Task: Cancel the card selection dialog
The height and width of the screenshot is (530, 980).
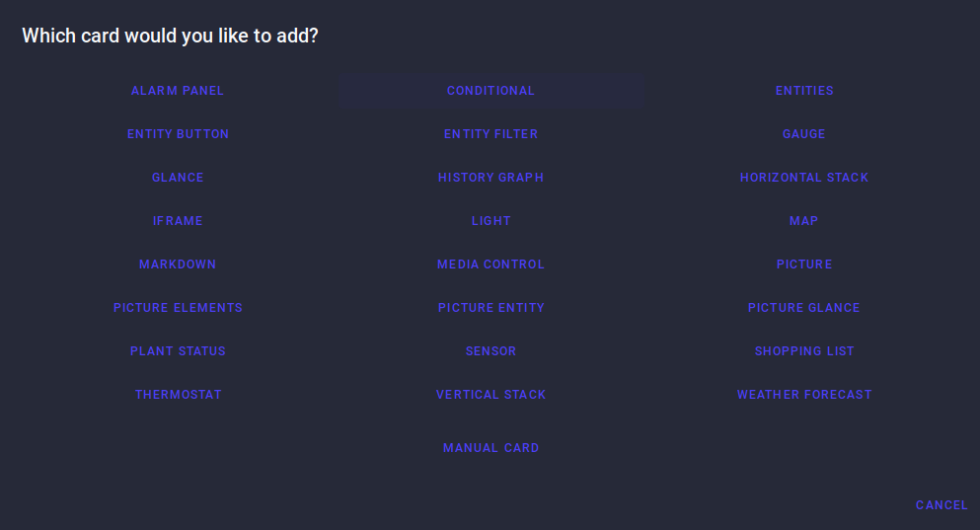Action: point(942,505)
